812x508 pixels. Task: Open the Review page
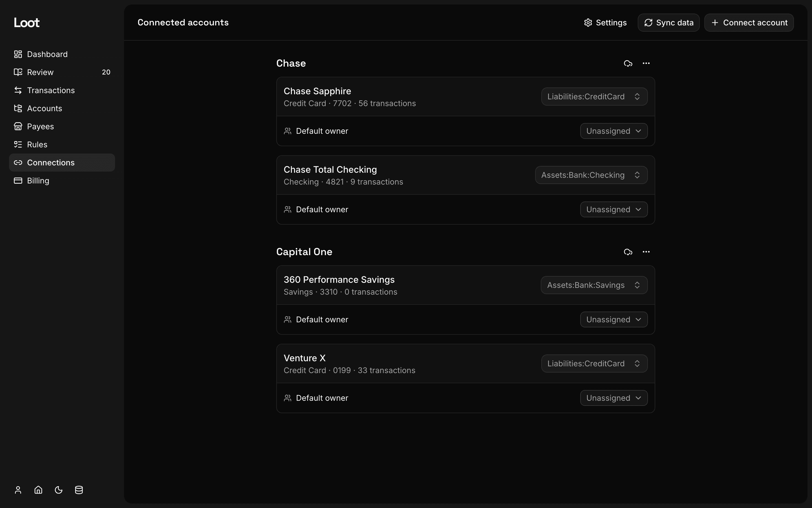(62, 72)
